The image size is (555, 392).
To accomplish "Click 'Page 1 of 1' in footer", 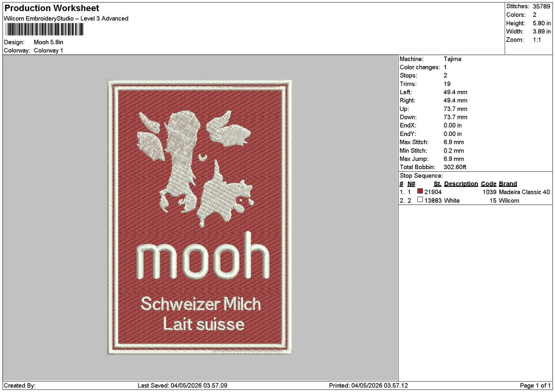I will [x=535, y=385].
